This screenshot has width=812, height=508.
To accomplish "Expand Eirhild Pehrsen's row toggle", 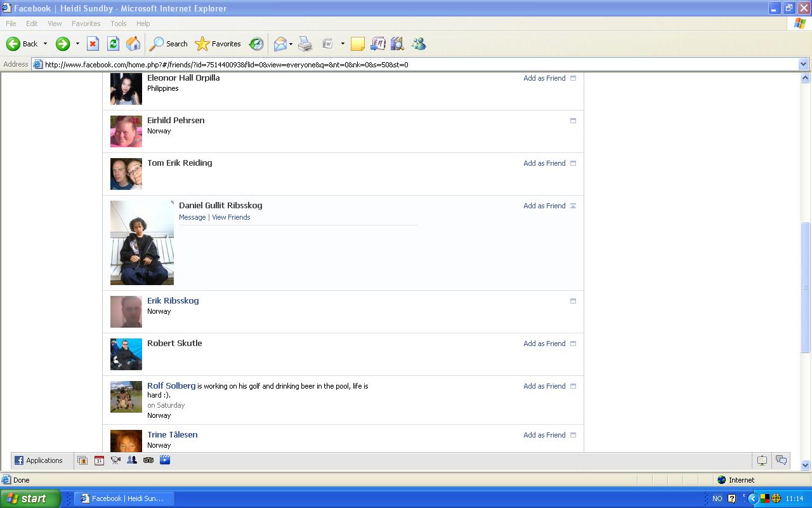I will (573, 121).
